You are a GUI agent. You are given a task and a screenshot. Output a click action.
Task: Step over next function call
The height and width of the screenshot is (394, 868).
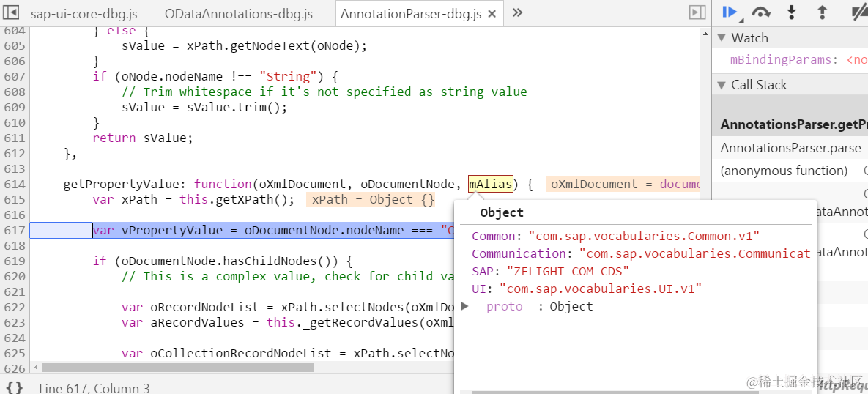(762, 12)
